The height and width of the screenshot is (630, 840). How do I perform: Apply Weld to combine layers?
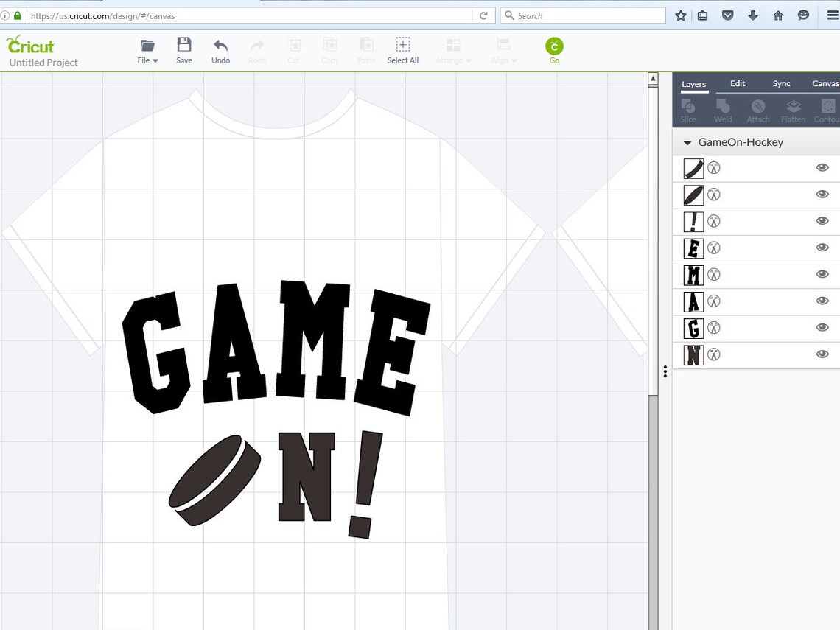(723, 109)
